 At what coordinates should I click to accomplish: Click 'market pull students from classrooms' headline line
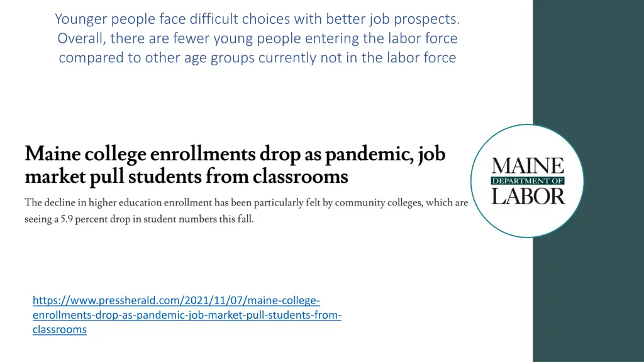coord(186,177)
